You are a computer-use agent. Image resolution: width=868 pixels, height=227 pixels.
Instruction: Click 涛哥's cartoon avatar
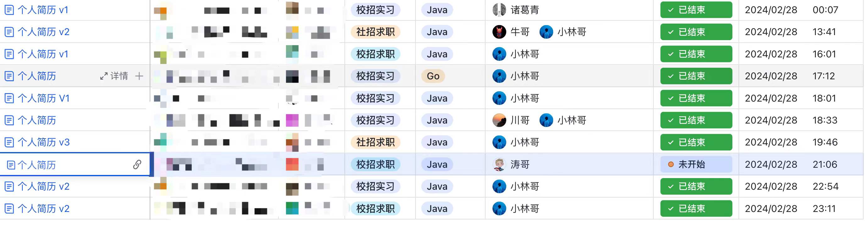click(499, 164)
